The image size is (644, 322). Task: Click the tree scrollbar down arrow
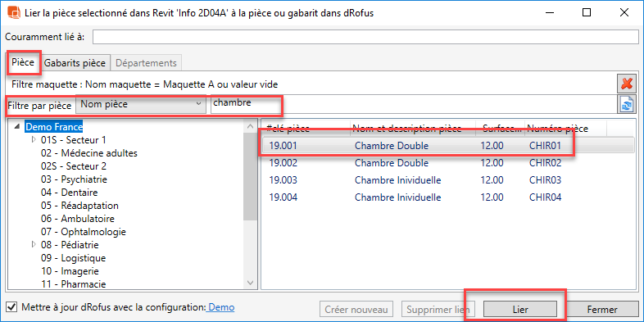click(250, 282)
